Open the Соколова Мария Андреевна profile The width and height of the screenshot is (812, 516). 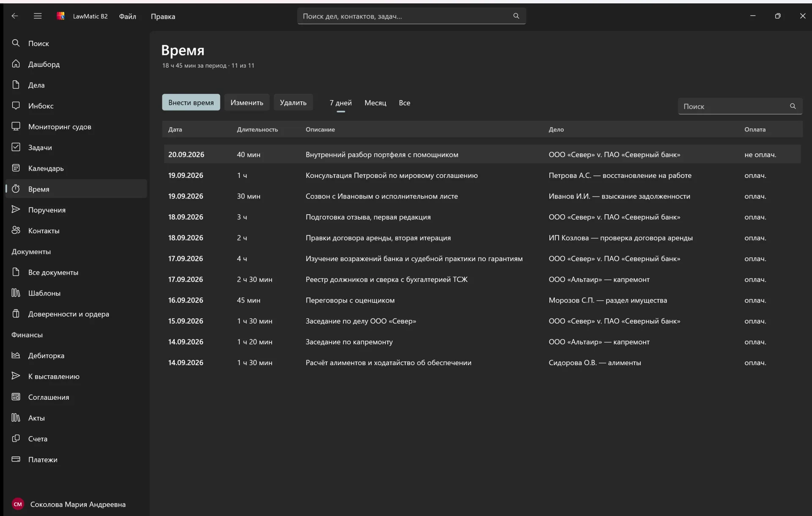(x=76, y=504)
